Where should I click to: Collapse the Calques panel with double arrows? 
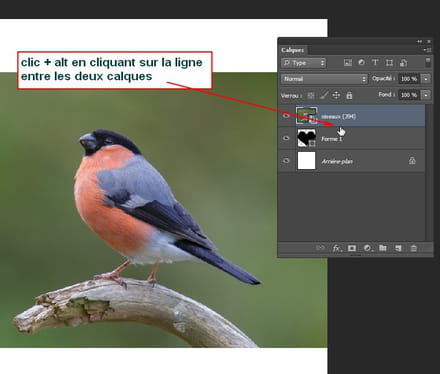419,41
